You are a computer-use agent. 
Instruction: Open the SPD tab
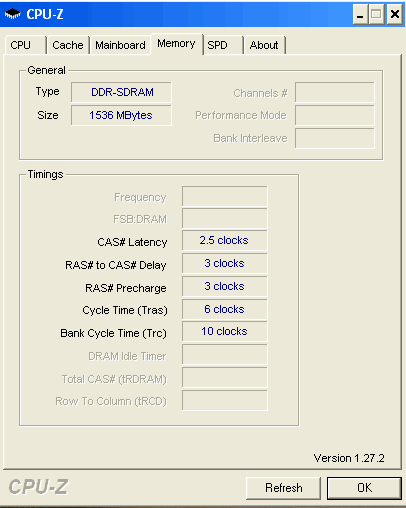[x=223, y=45]
